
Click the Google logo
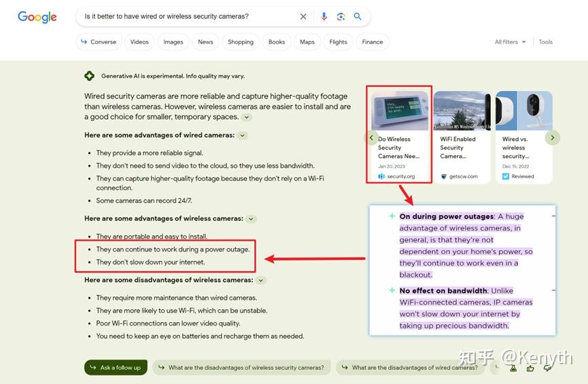click(x=37, y=17)
